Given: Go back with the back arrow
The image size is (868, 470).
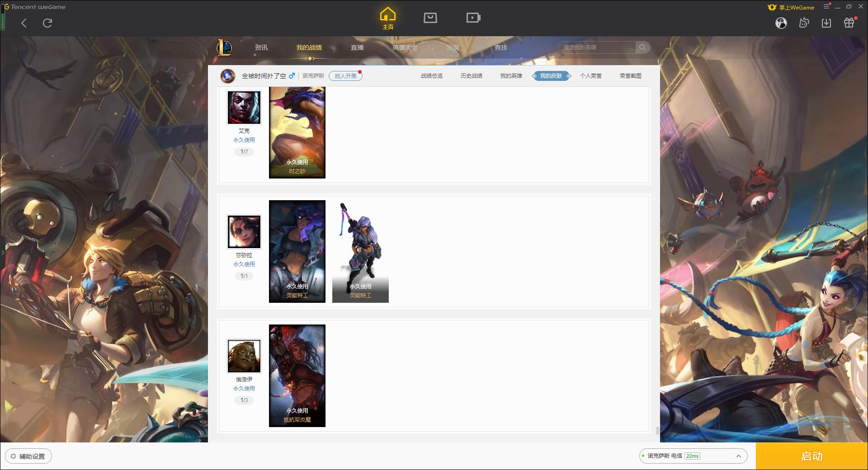Looking at the screenshot, I should 24,23.
